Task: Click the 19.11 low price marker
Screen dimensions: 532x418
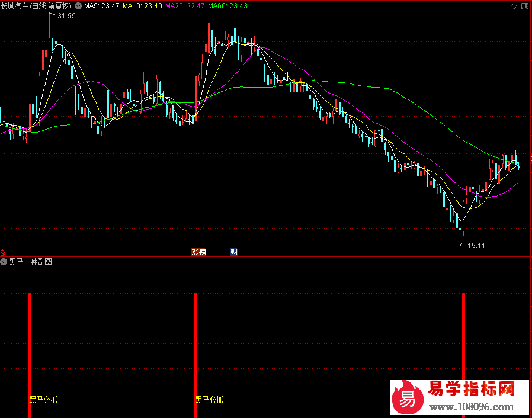Action: click(476, 246)
